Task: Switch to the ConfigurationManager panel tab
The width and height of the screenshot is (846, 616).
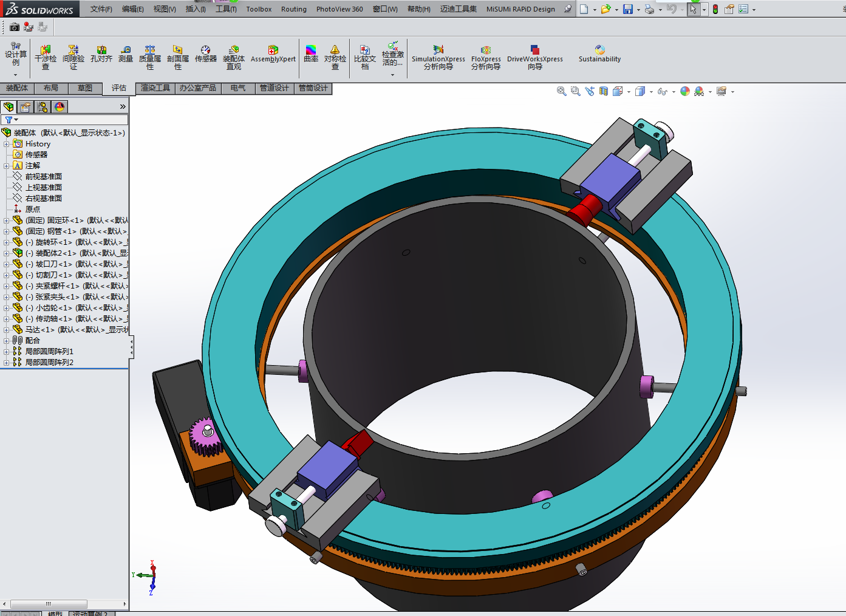Action: coord(43,107)
